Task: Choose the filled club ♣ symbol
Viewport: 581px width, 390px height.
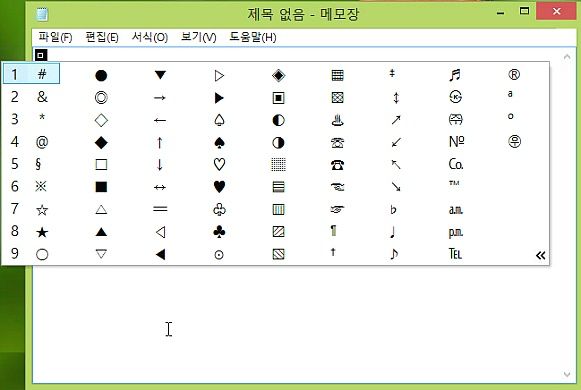Action: 219,232
